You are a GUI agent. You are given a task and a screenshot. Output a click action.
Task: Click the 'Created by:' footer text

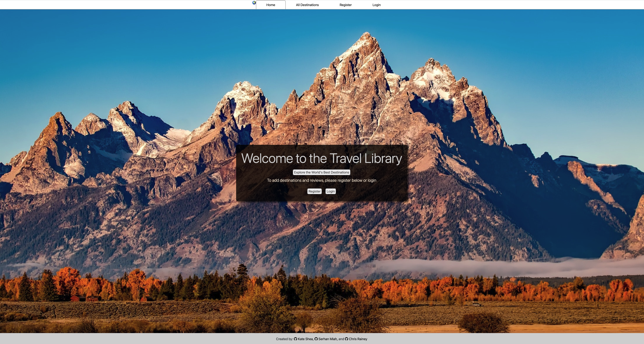284,339
